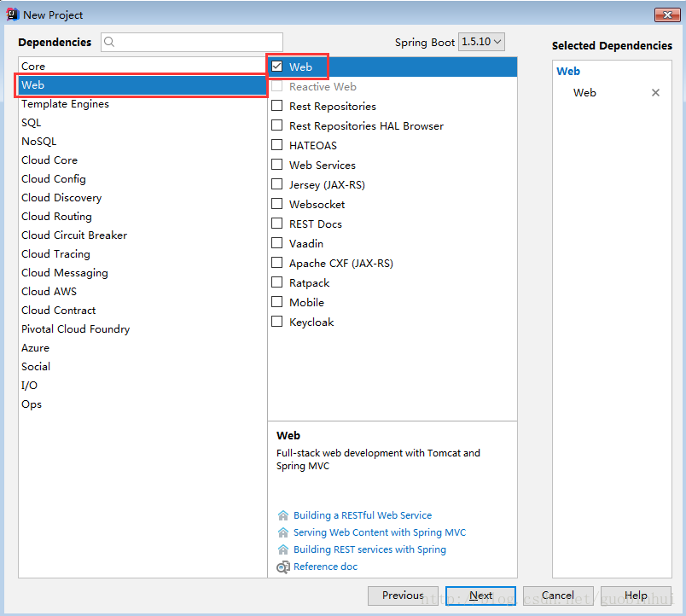686x616 pixels.
Task: Open Serving Web Content with Spring MVC link
Action: [380, 532]
